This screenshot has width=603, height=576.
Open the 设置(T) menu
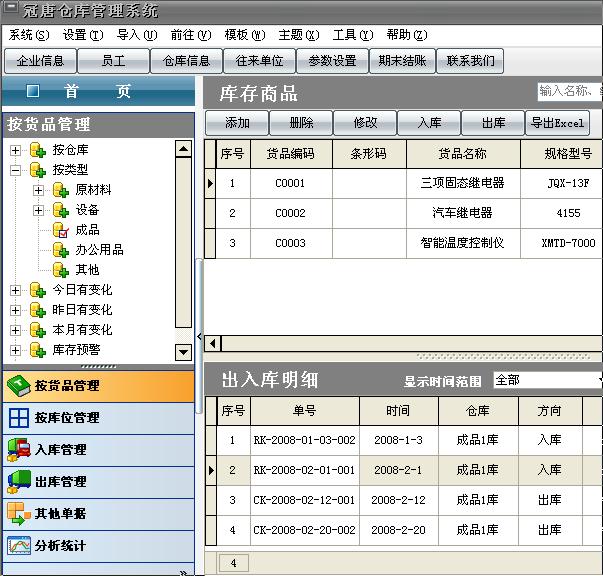[83, 35]
